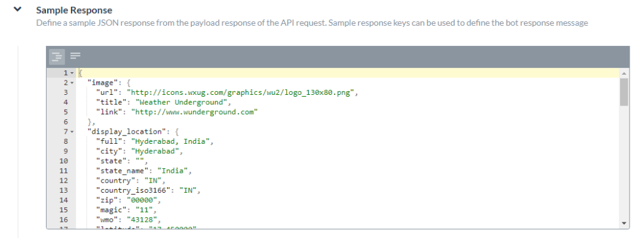Click the vertical scrollbar thumb in editor
644x238 pixels.
pyautogui.click(x=625, y=92)
